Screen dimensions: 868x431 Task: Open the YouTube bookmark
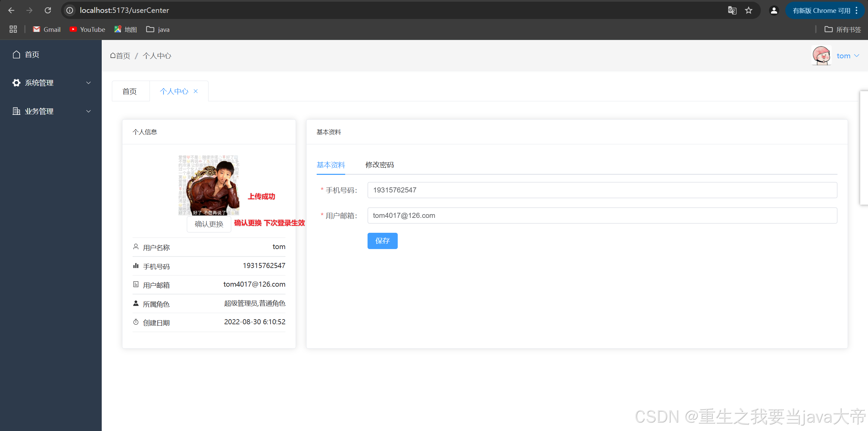[x=87, y=29]
